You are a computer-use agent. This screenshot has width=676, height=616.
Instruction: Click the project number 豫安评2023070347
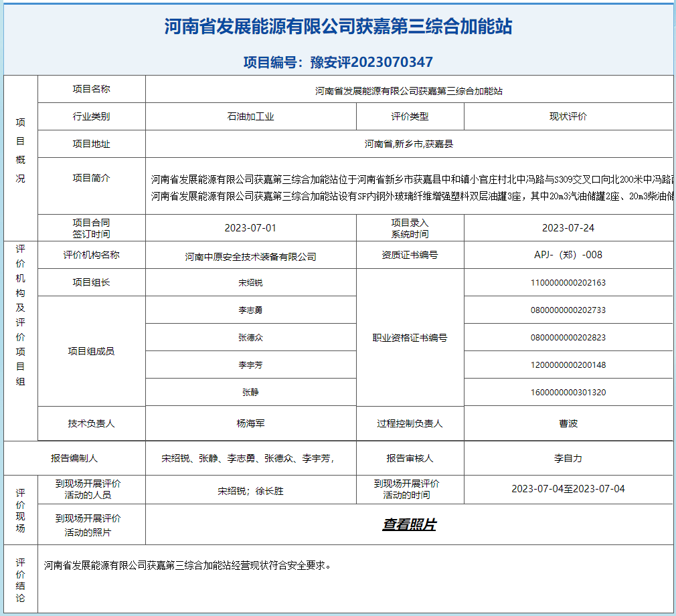tap(371, 62)
